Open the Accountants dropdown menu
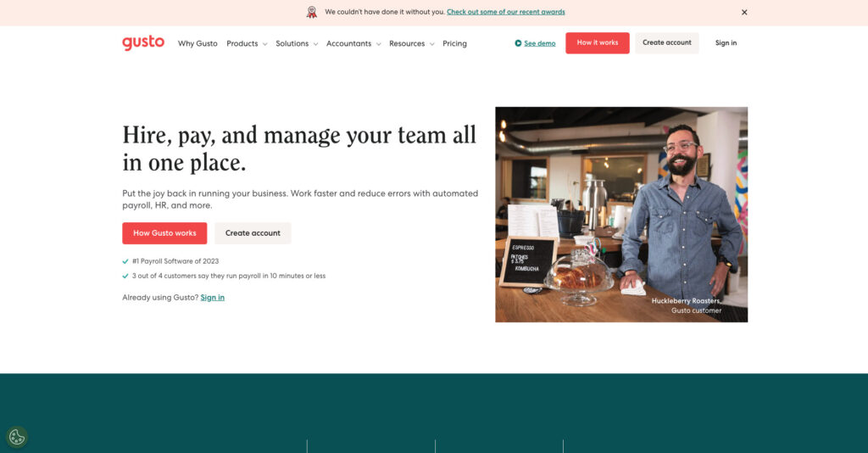This screenshot has width=868, height=453. [x=353, y=43]
